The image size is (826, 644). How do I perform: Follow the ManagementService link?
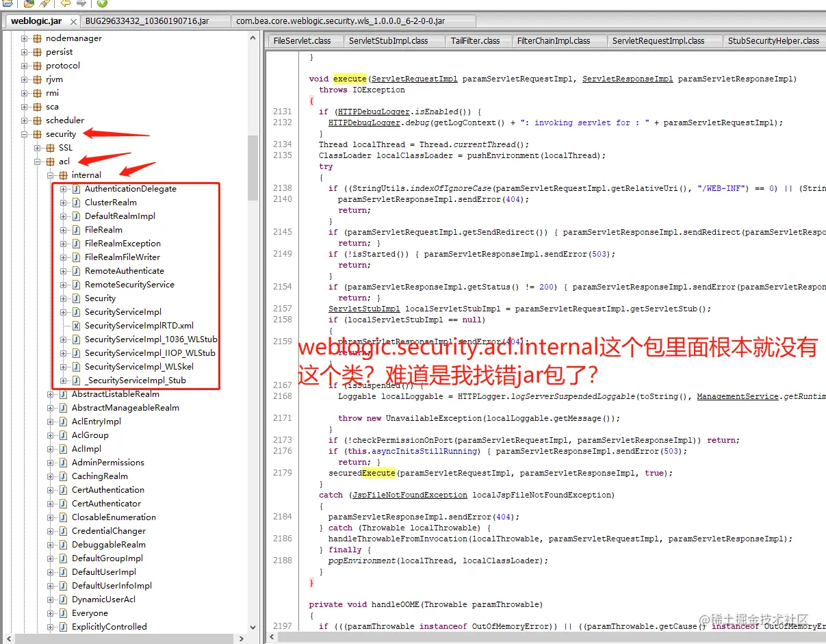click(738, 396)
